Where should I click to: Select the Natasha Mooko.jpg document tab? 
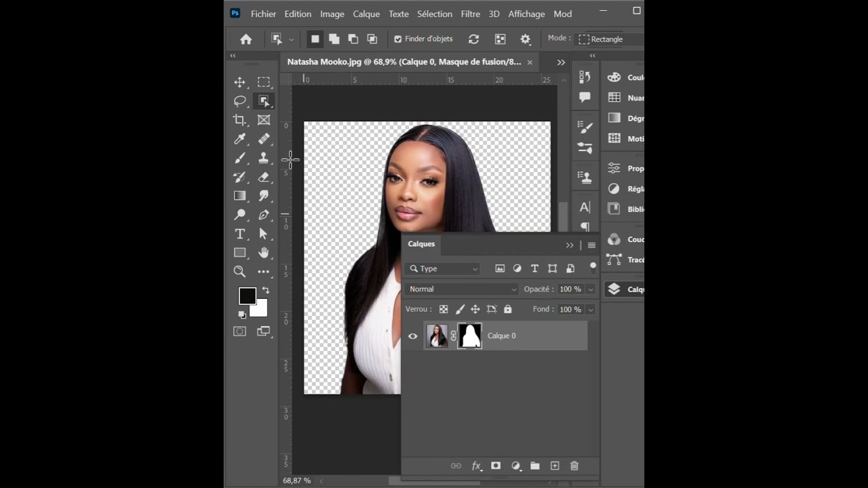click(404, 62)
